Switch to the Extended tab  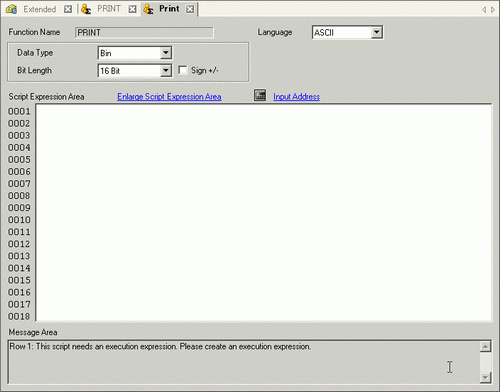pyautogui.click(x=40, y=9)
